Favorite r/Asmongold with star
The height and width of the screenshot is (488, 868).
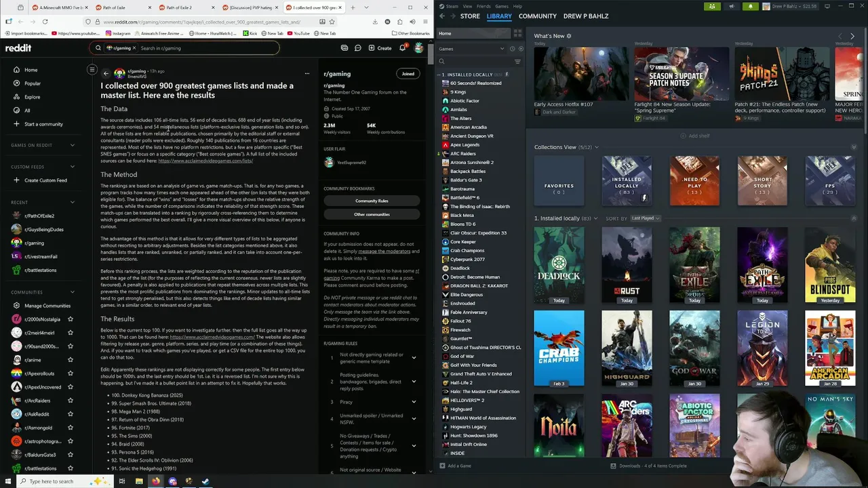(70, 428)
